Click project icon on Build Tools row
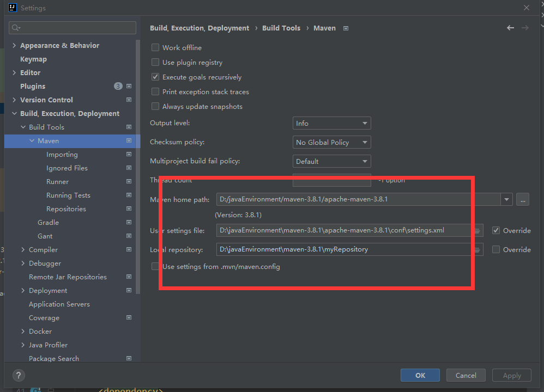Viewport: 544px width, 392px height. [129, 127]
